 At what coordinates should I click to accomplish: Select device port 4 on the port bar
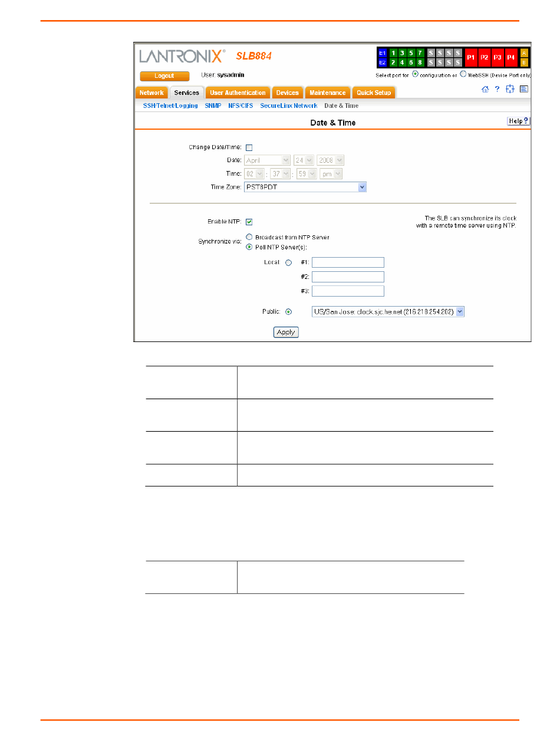[x=402, y=62]
